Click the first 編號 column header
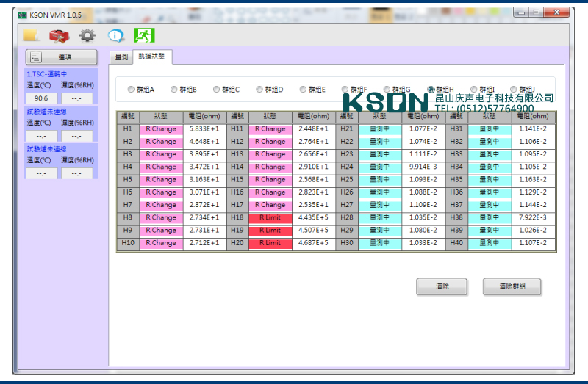This screenshot has width=588, height=384. (x=128, y=117)
